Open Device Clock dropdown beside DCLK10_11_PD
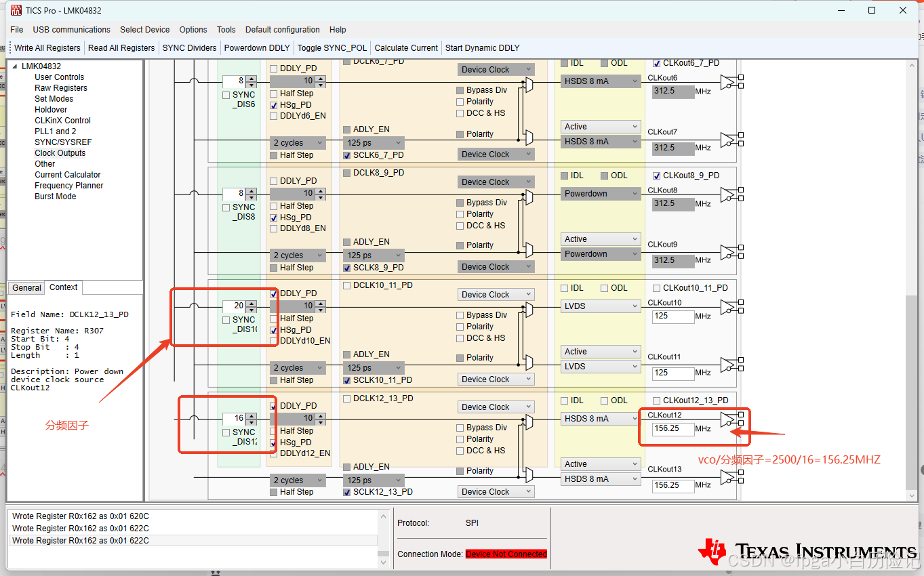This screenshot has height=576, width=924. (x=496, y=295)
